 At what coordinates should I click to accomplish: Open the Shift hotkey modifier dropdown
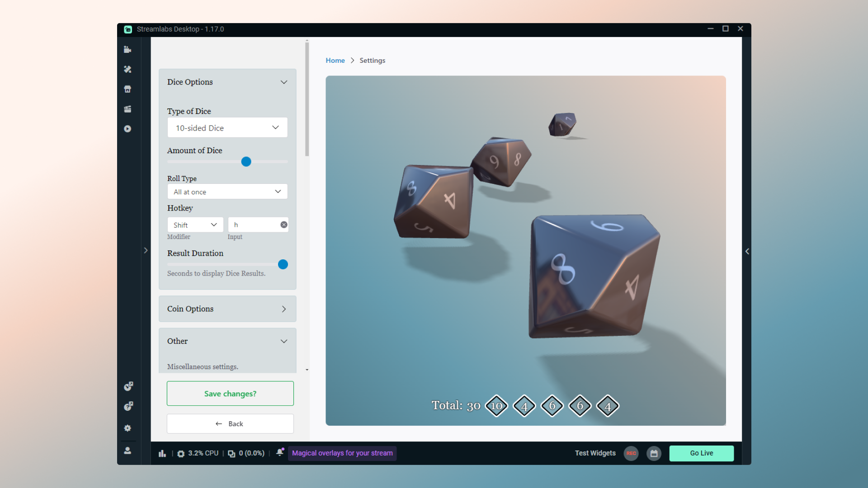click(195, 225)
